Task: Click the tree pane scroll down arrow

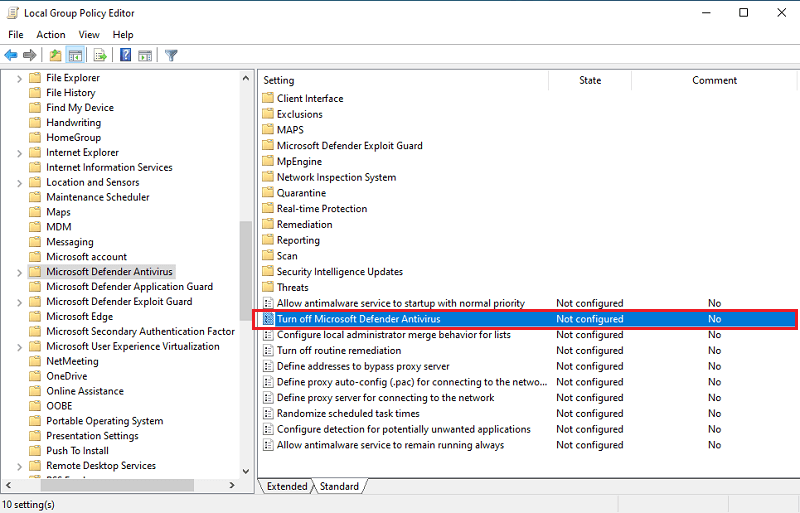Action: pyautogui.click(x=245, y=471)
